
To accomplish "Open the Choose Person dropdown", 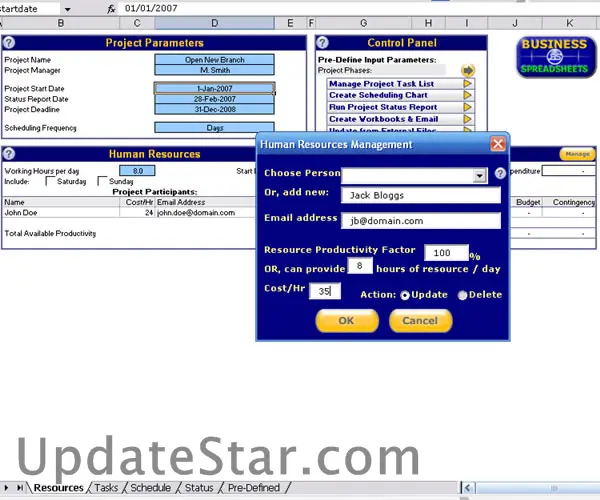I will point(479,176).
